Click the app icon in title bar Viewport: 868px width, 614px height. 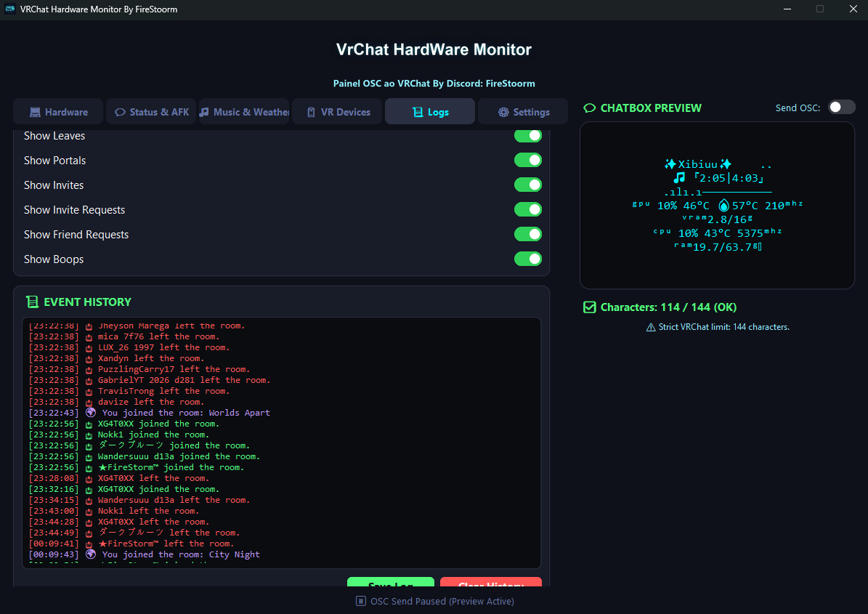pos(10,9)
